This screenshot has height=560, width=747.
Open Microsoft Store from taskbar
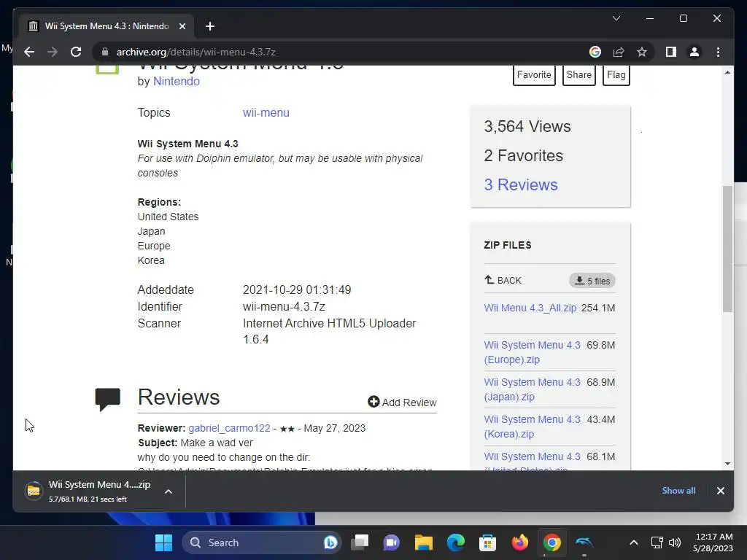(x=487, y=542)
